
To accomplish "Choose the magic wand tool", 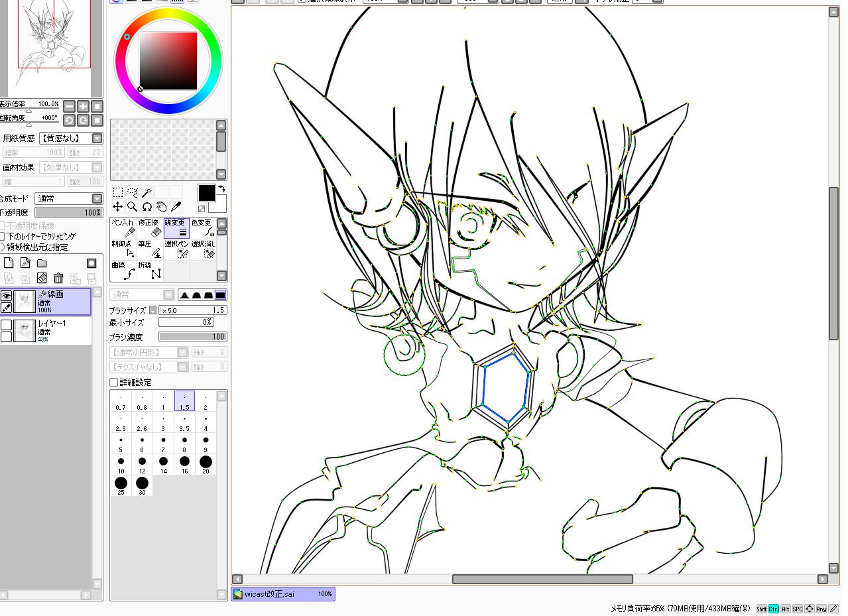I will [147, 192].
